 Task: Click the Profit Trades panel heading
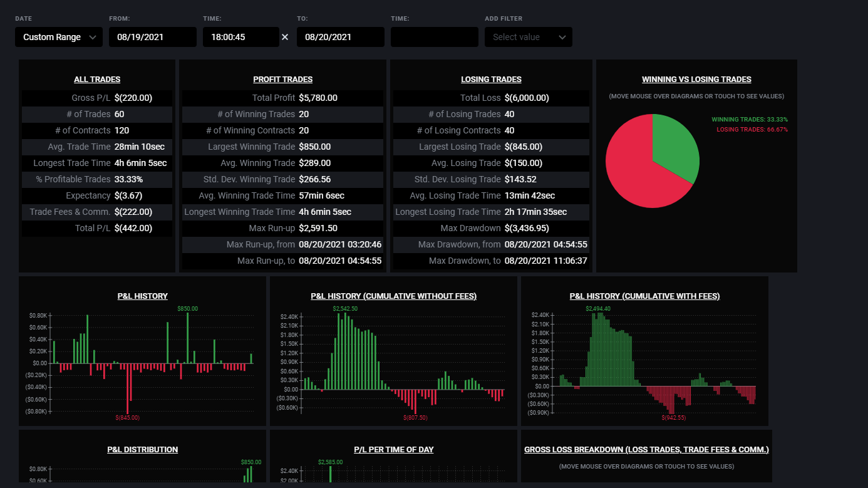(x=283, y=80)
